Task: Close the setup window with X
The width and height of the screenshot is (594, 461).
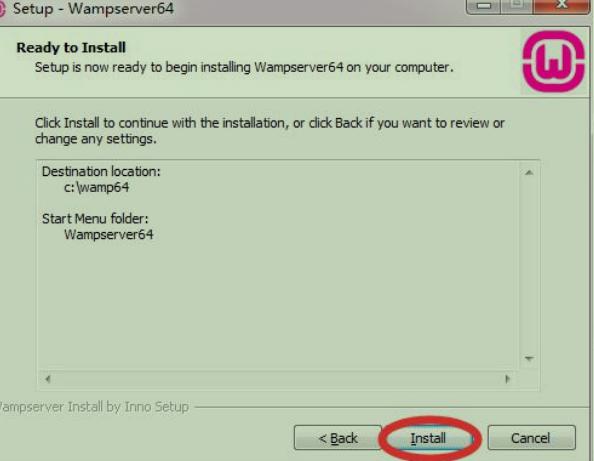Action: tap(561, 5)
